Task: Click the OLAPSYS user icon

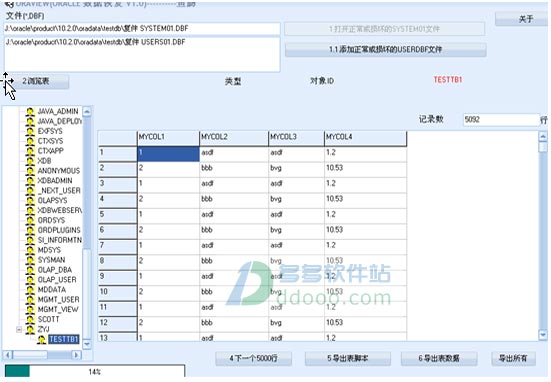Action: click(x=30, y=200)
